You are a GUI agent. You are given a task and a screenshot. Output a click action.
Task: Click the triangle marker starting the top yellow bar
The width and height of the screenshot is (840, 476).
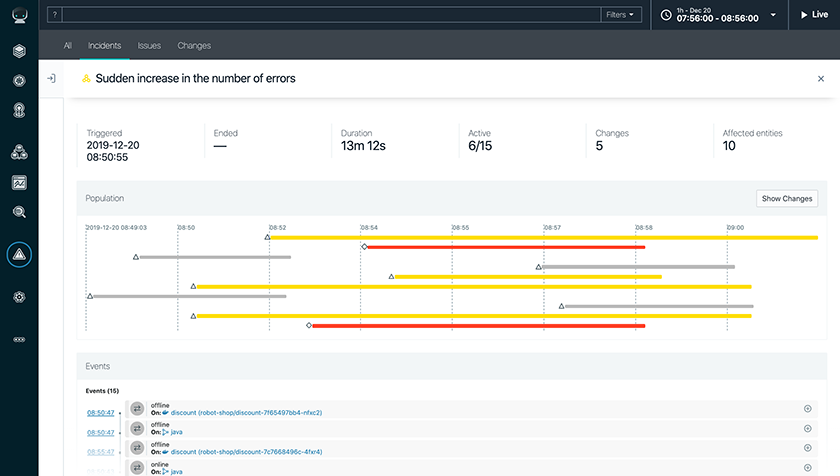[267, 237]
